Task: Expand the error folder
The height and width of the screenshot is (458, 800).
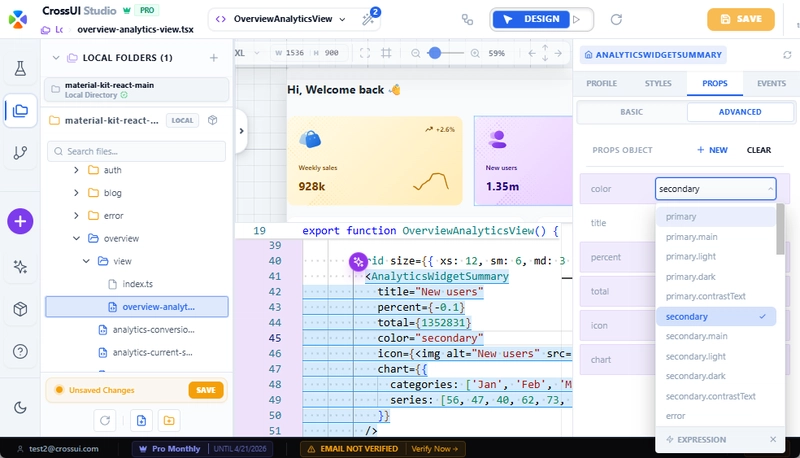Action: point(76,216)
